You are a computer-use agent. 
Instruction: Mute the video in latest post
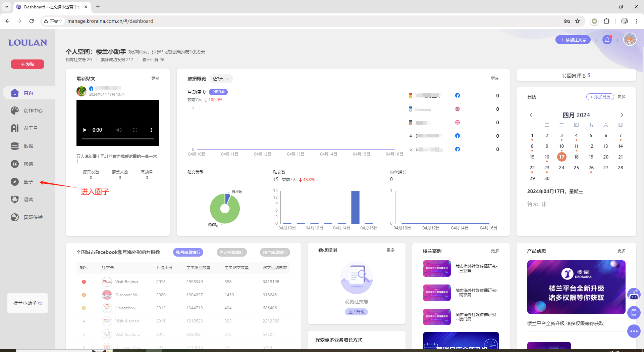(x=119, y=130)
